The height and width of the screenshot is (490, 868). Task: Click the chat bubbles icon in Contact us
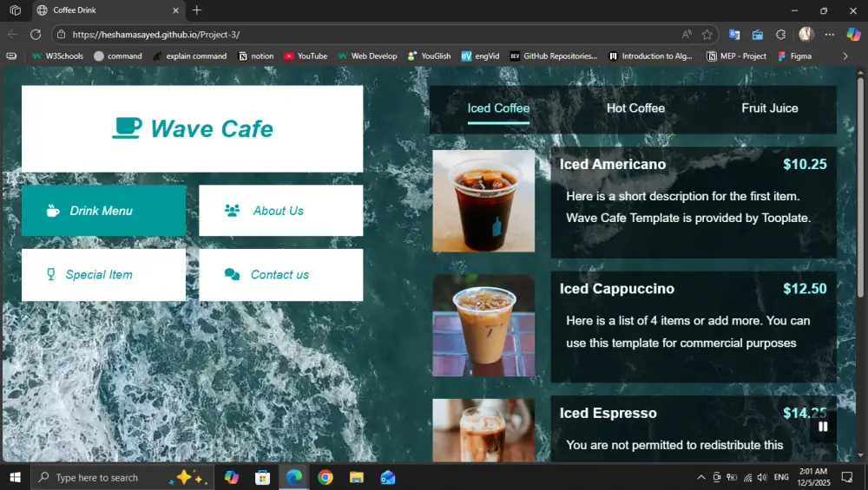click(232, 274)
